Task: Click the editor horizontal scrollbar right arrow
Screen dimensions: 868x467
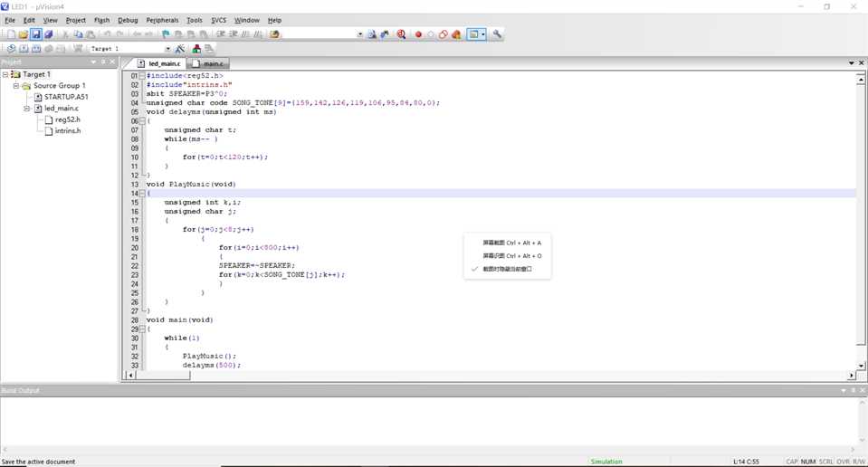Action: (x=852, y=376)
